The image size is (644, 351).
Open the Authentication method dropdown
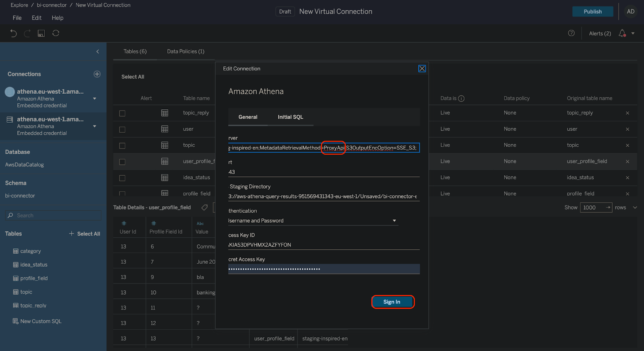tap(313, 221)
